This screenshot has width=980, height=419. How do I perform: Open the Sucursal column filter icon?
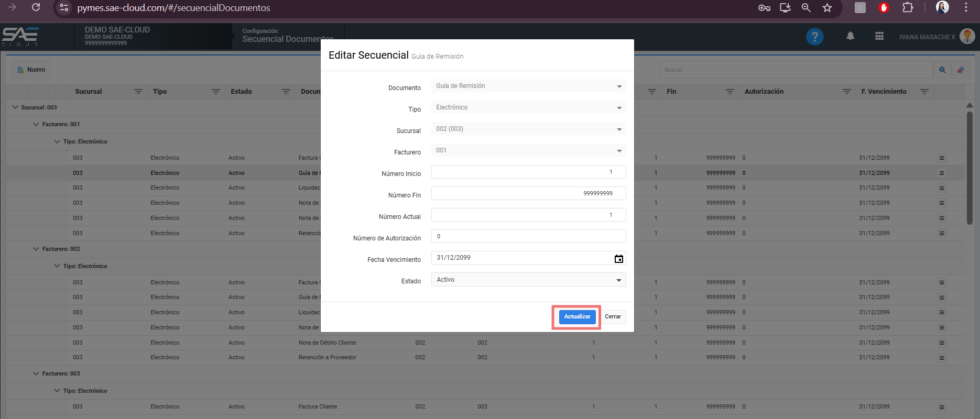click(138, 92)
